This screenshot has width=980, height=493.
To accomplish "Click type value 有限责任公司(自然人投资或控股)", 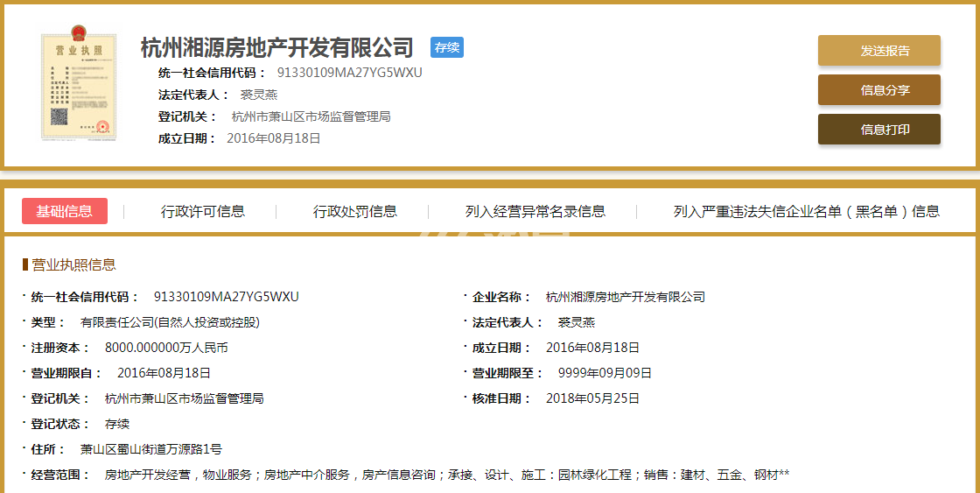I will coord(170,323).
